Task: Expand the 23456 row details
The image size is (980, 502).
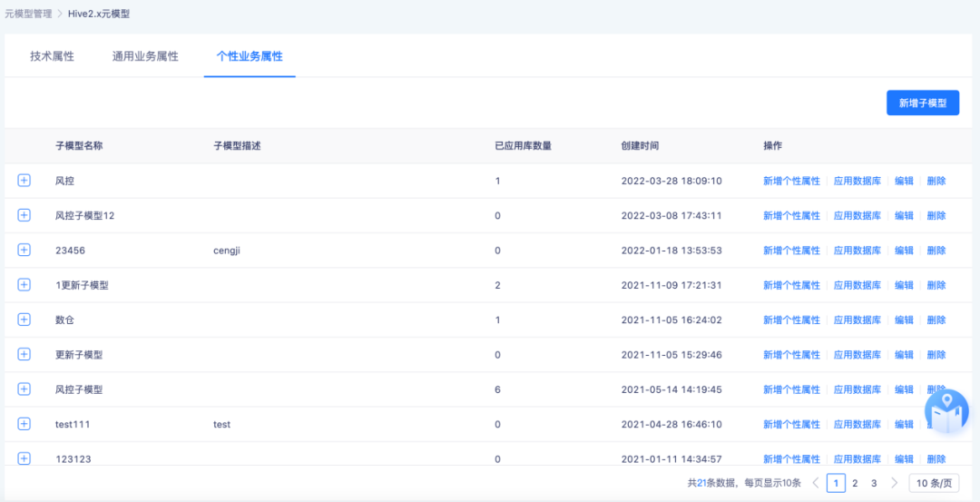Action: click(x=24, y=250)
